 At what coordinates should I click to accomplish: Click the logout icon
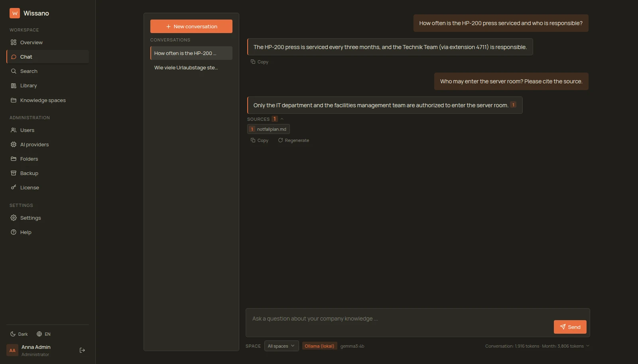(82, 350)
